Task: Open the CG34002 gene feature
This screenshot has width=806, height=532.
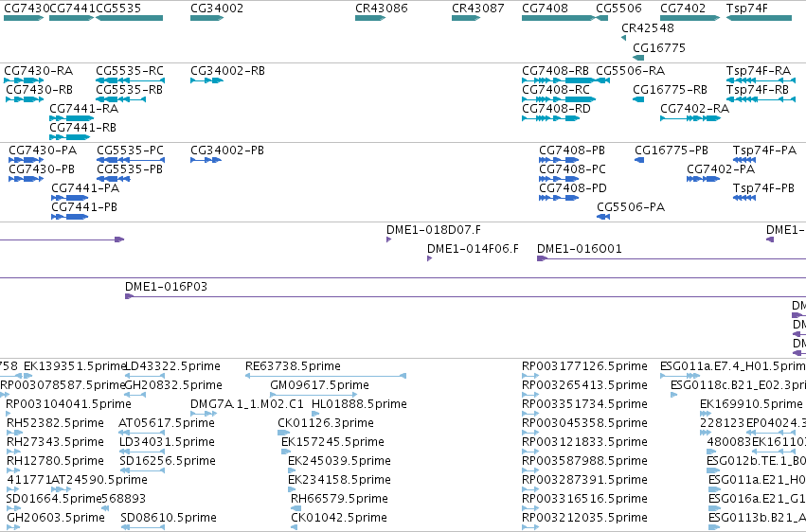Action: click(x=207, y=18)
